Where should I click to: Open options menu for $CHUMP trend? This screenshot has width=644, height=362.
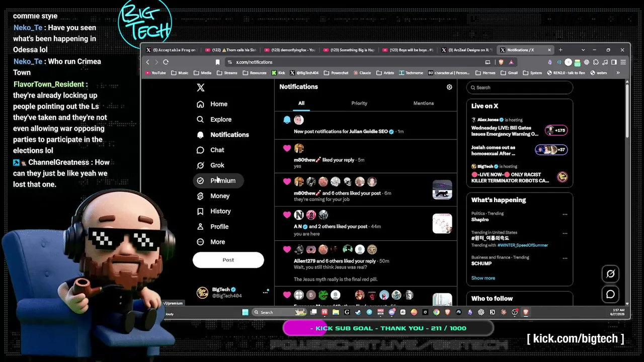pos(565,258)
